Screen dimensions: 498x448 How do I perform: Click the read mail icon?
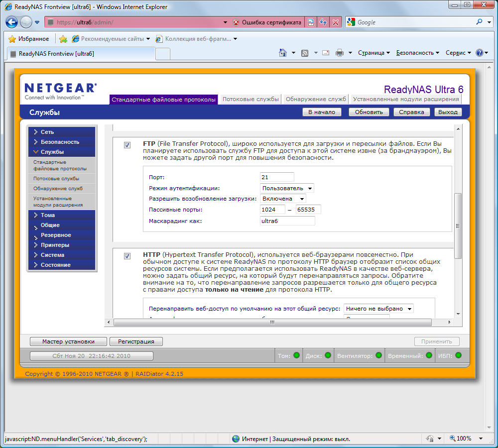[326, 53]
